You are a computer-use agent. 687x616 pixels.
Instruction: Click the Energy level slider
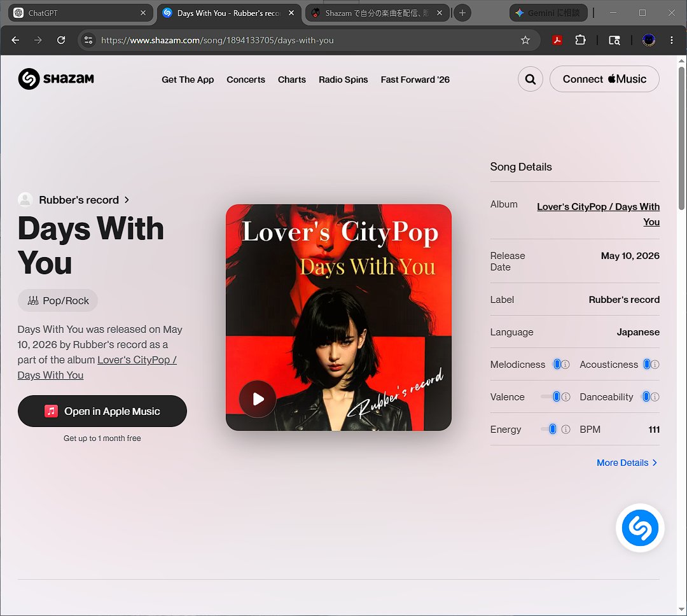[x=549, y=429]
